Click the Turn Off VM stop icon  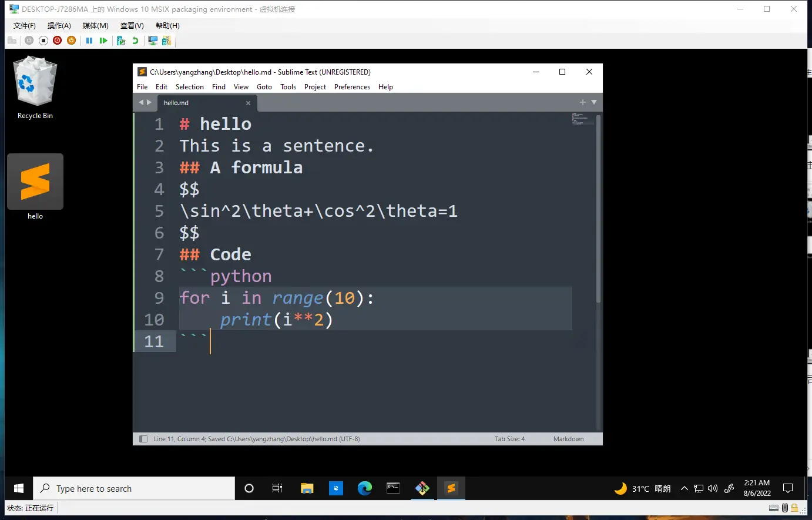click(x=43, y=41)
